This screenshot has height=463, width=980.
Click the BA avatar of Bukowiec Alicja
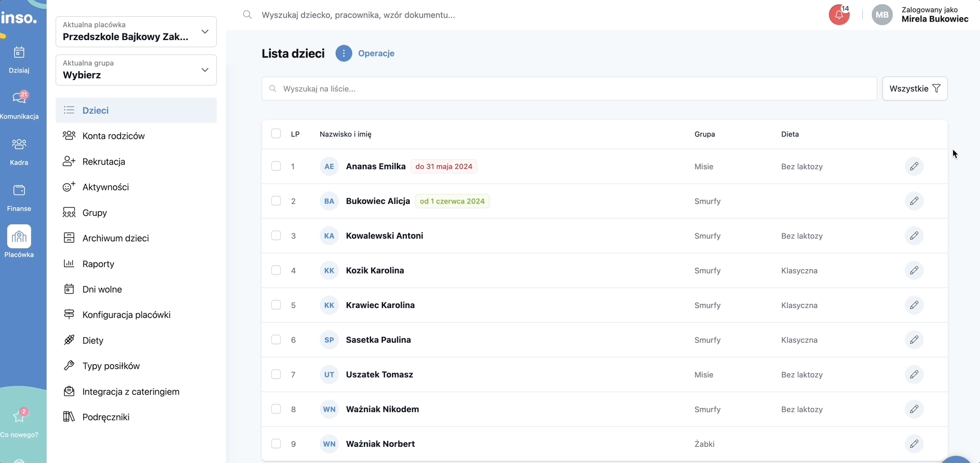pyautogui.click(x=329, y=201)
